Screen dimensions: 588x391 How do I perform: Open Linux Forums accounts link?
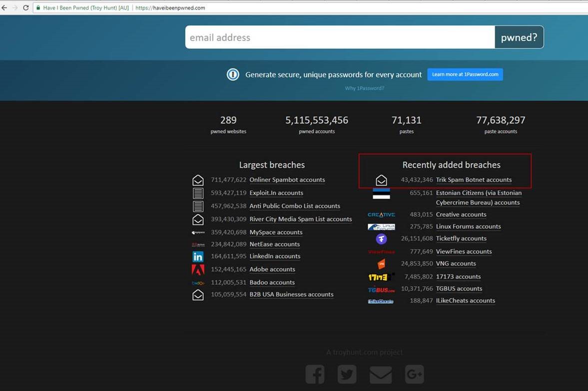[469, 227]
